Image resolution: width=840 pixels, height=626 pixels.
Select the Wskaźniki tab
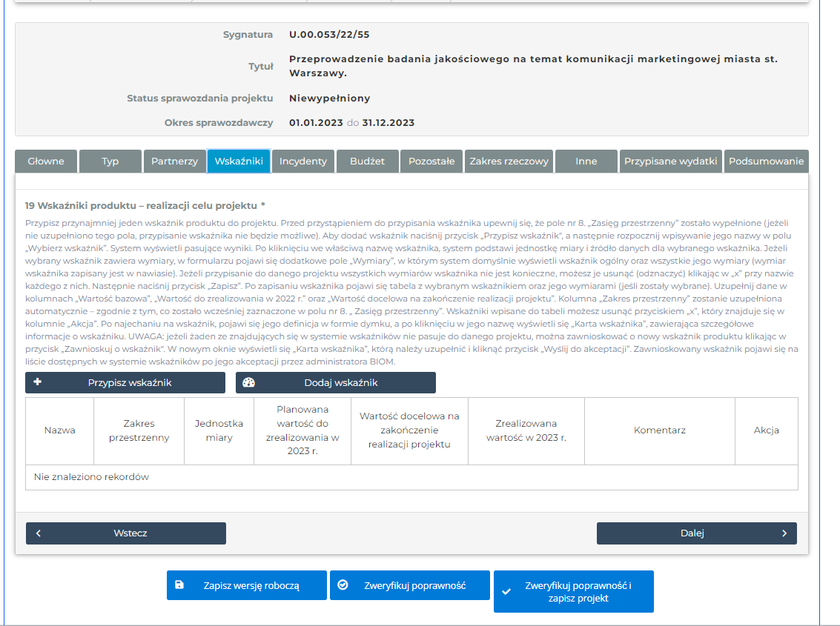(238, 161)
